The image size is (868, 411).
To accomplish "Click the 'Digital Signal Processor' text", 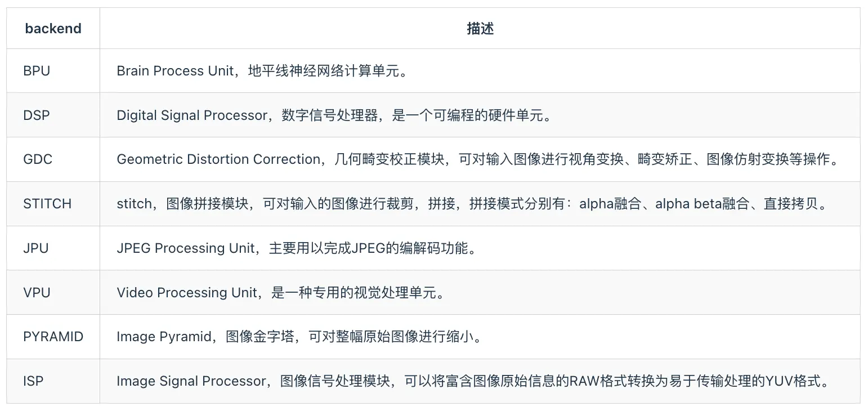I will 192,115.
